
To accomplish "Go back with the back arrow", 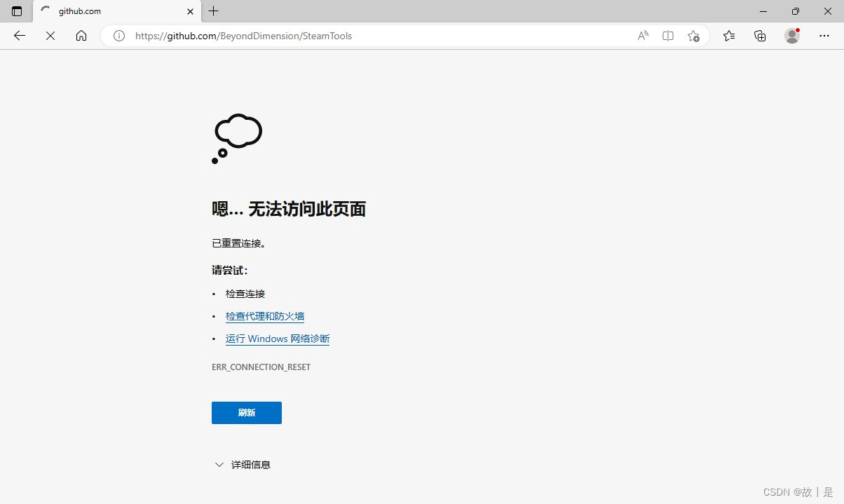I will (20, 36).
